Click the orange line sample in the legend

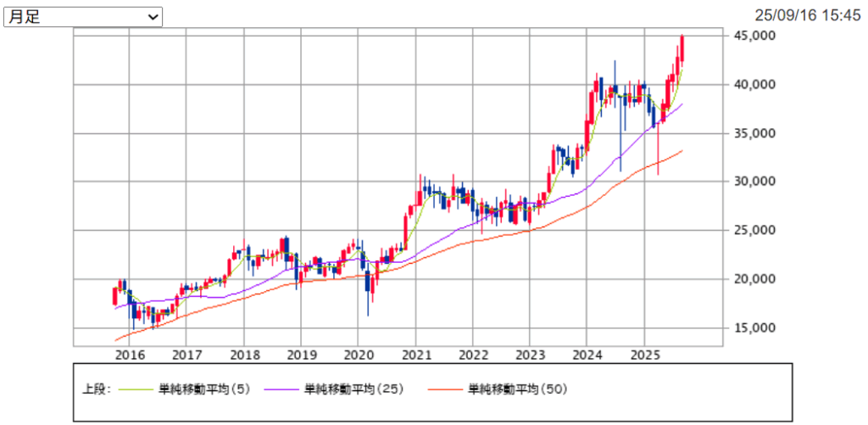click(x=446, y=389)
